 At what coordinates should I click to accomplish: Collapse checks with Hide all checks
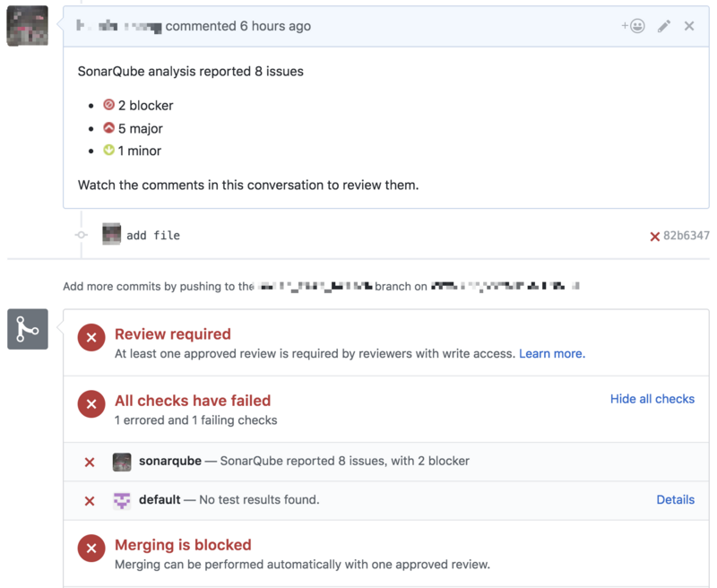[652, 399]
